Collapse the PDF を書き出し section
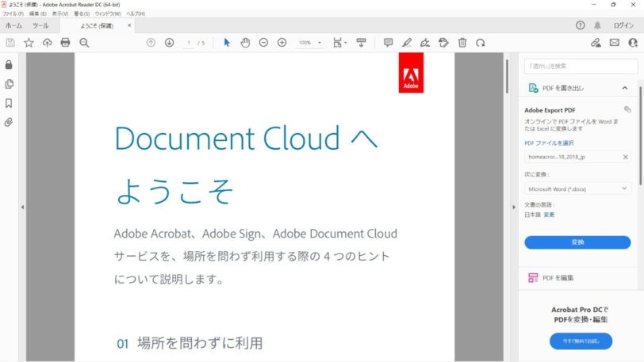This screenshot has height=362, width=644. coord(625,88)
